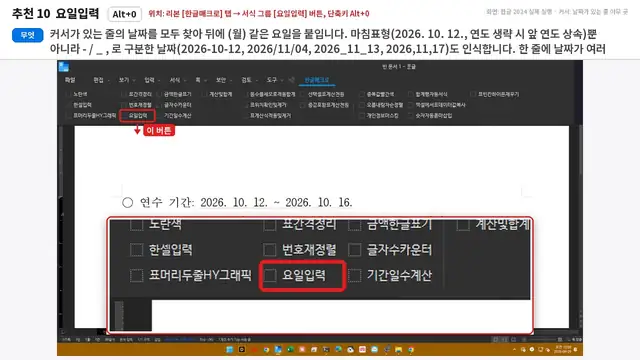Run the small 기간일수계산 macro in the ribbon
This screenshot has width=640, height=360.
point(174,116)
